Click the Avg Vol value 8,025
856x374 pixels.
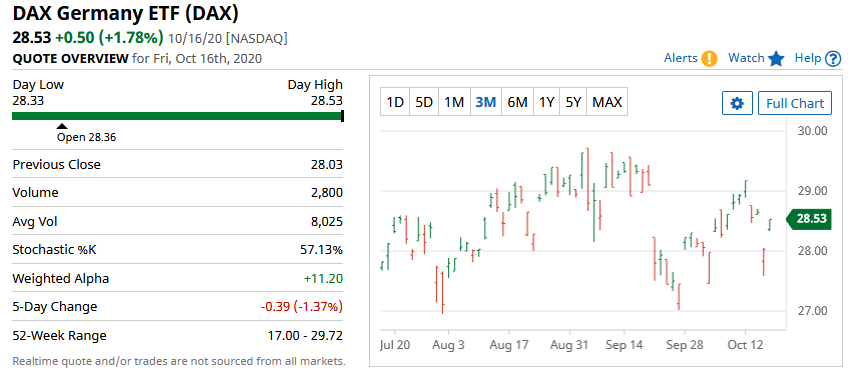click(326, 221)
